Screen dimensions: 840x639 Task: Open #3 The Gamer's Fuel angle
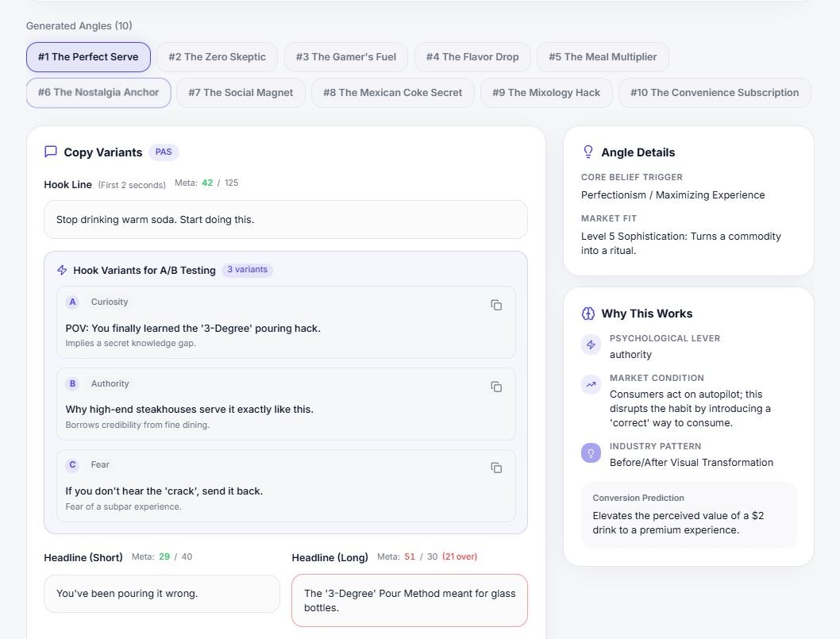(346, 57)
